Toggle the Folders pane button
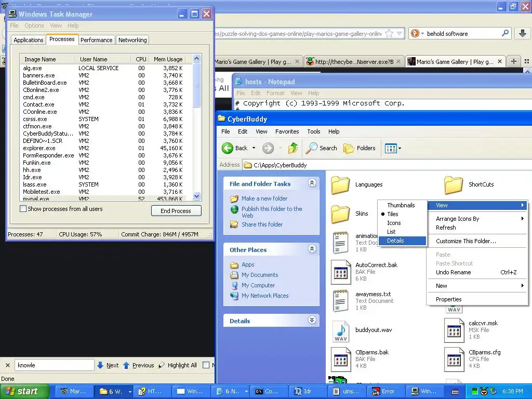 coord(360,148)
